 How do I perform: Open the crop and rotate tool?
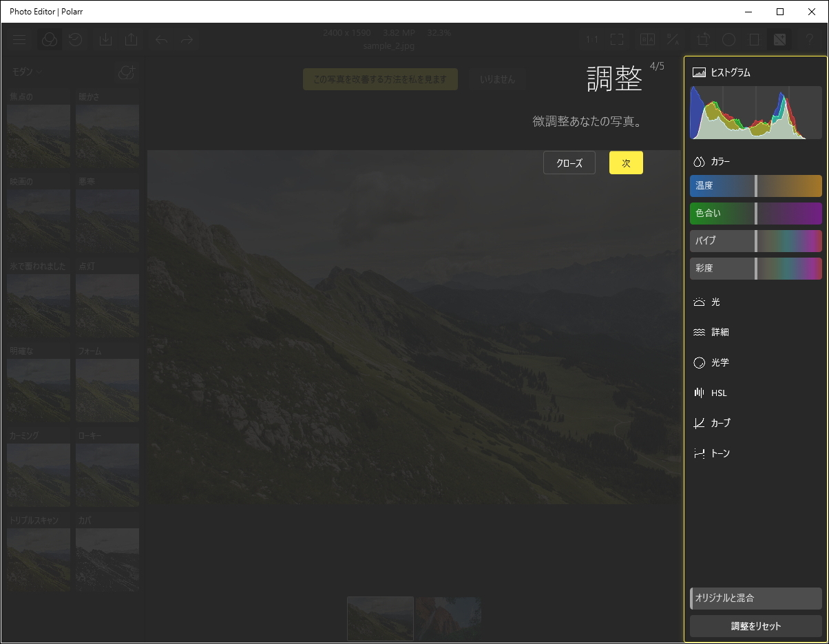point(703,39)
